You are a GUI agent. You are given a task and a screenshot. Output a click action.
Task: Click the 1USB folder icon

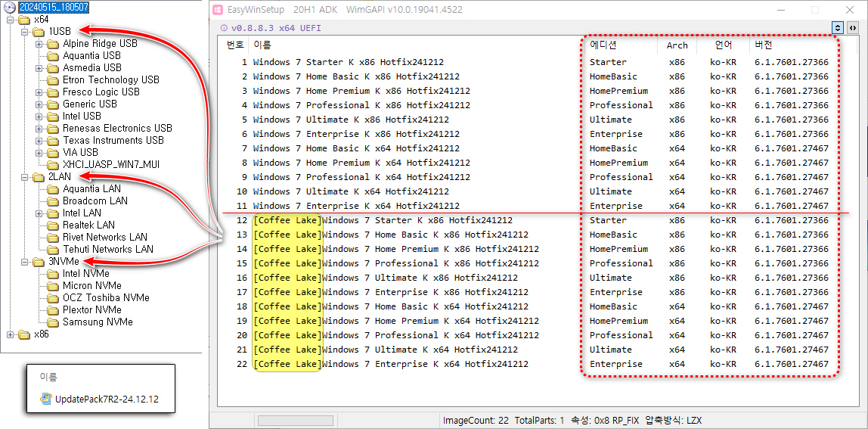(x=39, y=32)
